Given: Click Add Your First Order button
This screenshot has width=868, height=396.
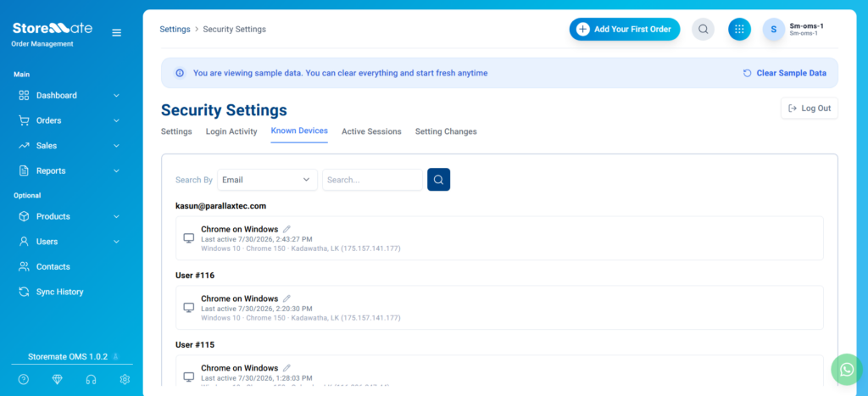Looking at the screenshot, I should (x=625, y=30).
